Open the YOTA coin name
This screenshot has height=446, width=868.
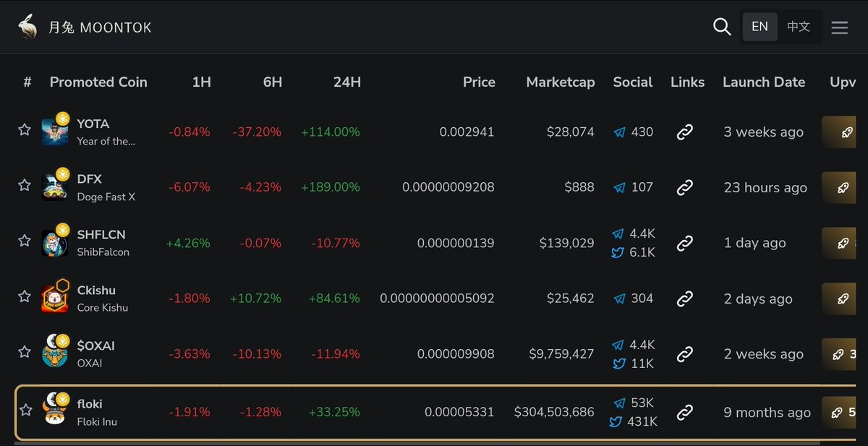coord(93,124)
